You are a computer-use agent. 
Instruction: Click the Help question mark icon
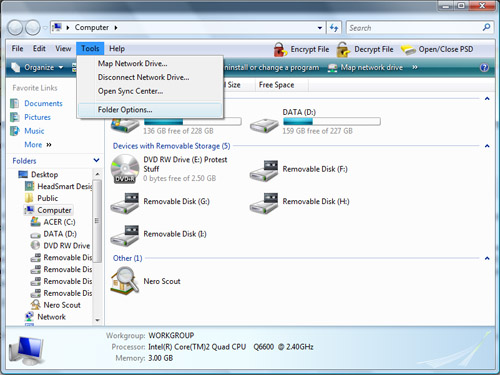pyautogui.click(x=484, y=68)
